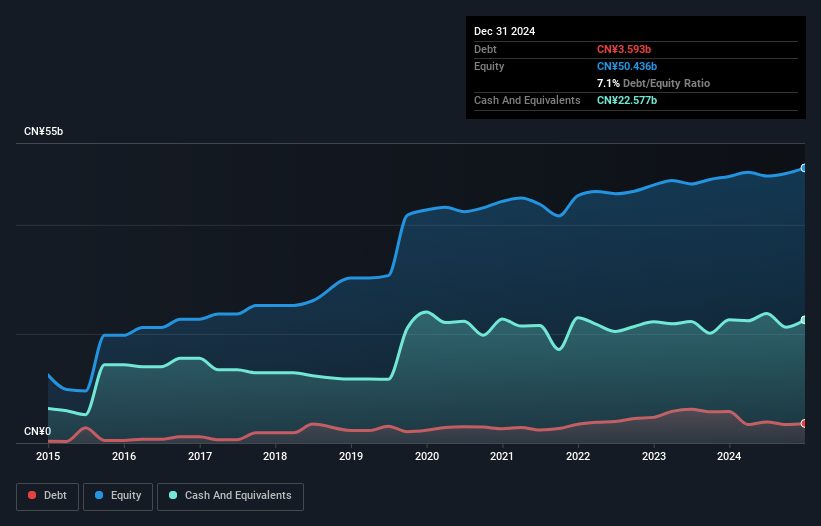Screen dimensions: 821x526
Task: Click the 2024 x-axis label
Action: click(x=729, y=456)
